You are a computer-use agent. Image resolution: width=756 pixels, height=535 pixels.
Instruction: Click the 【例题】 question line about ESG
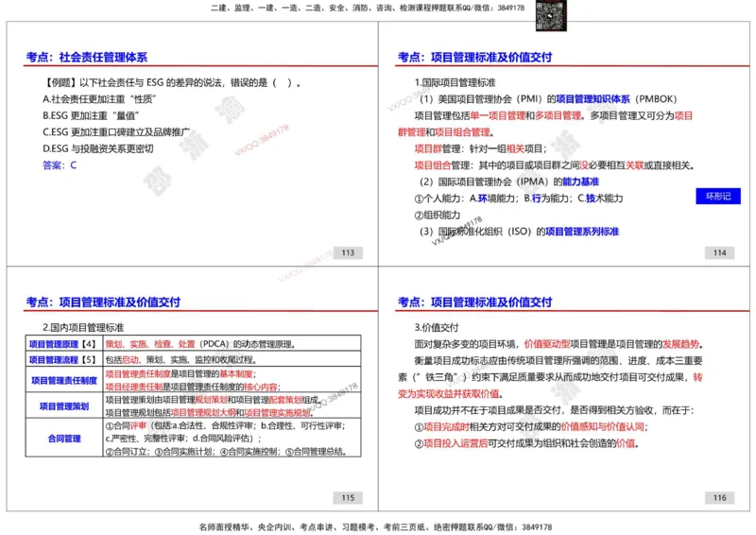tap(172, 82)
